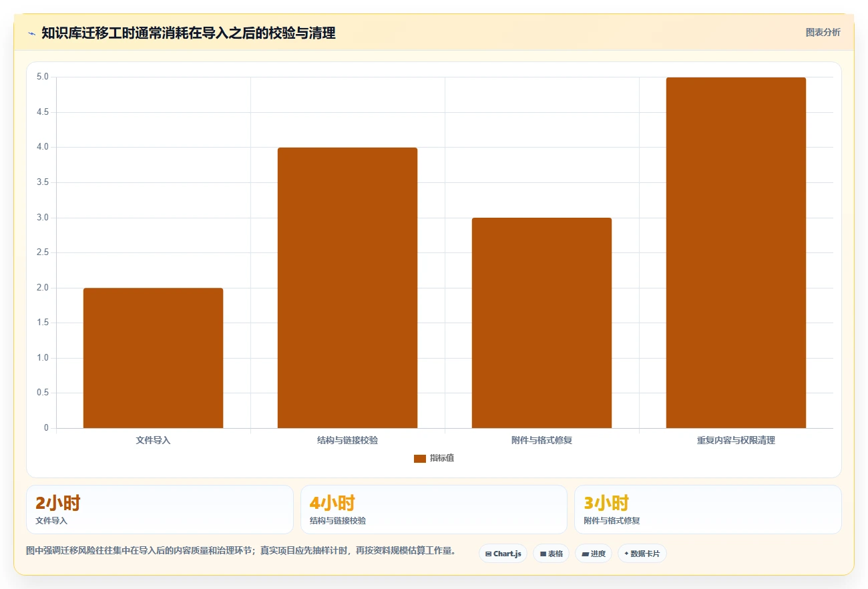Screen dimensions: 868x589
Task: Click the lightning icon beside the chart title
Action: click(32, 33)
